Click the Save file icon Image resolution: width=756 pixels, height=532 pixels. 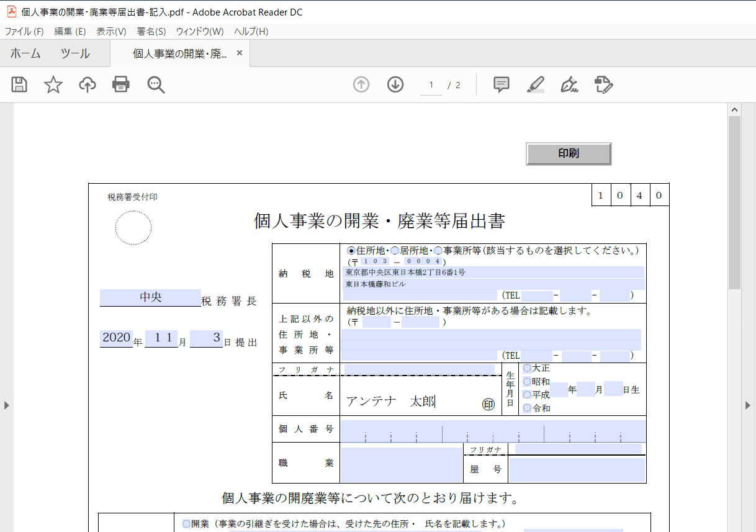pos(20,85)
